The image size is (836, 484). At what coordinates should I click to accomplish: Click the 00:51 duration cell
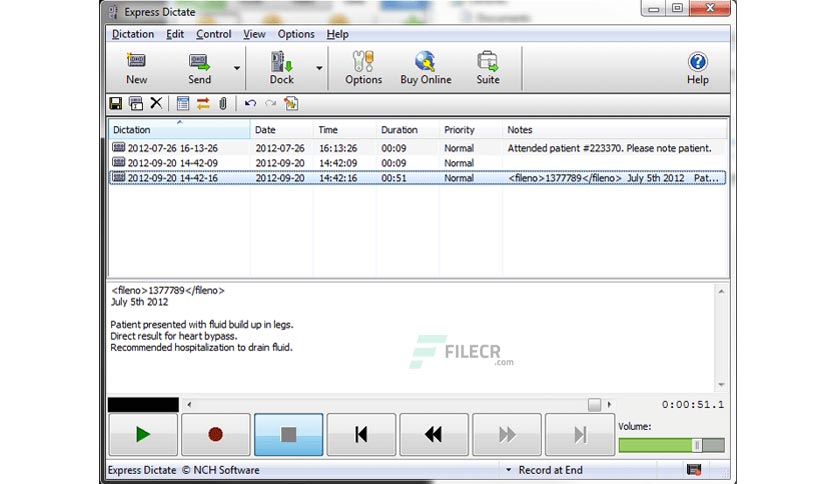pyautogui.click(x=393, y=178)
